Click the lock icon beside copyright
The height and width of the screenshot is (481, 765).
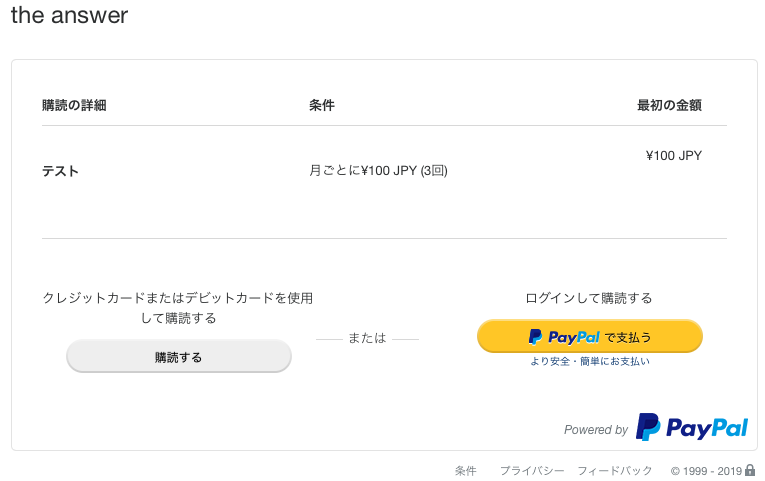pyautogui.click(x=750, y=470)
